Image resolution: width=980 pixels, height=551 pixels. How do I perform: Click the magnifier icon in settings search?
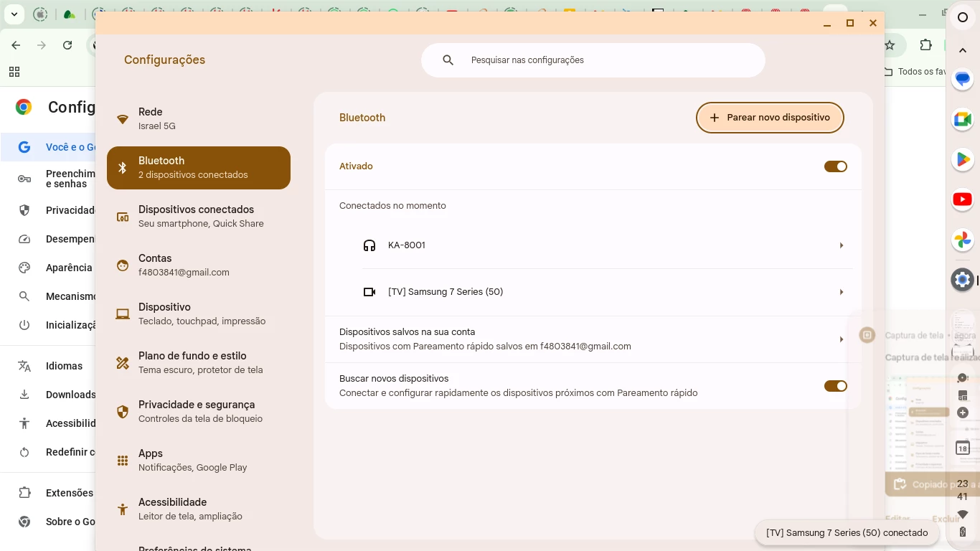pyautogui.click(x=448, y=60)
